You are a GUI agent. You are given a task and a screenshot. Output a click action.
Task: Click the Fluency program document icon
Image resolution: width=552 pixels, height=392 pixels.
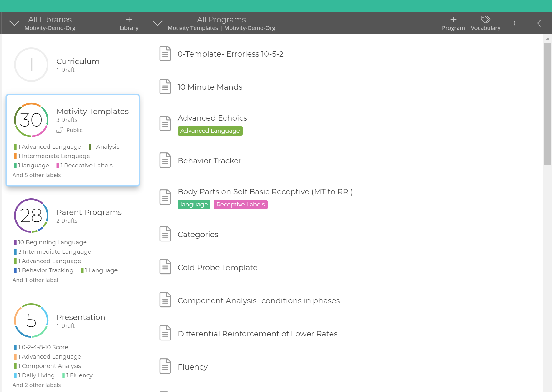165,366
